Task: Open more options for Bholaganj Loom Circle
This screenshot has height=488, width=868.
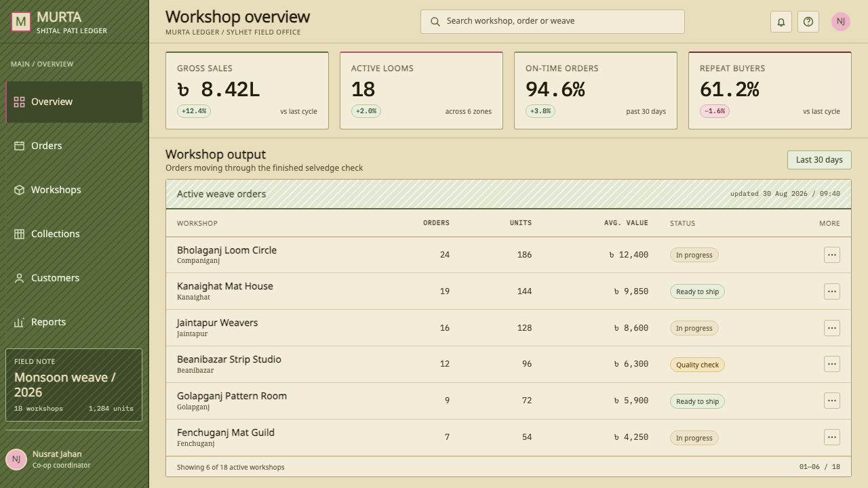Action: (832, 255)
